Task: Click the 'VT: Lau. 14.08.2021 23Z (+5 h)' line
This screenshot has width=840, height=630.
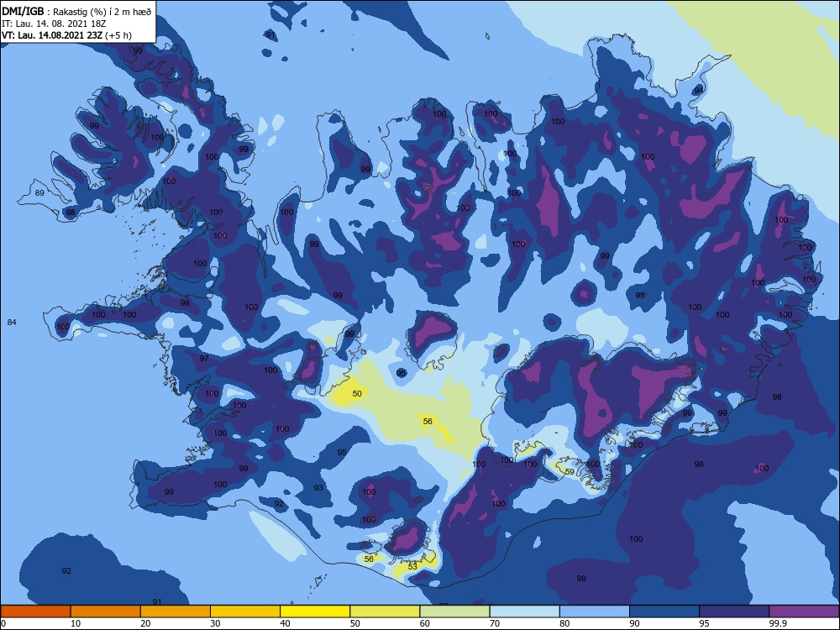Action: click(x=66, y=35)
